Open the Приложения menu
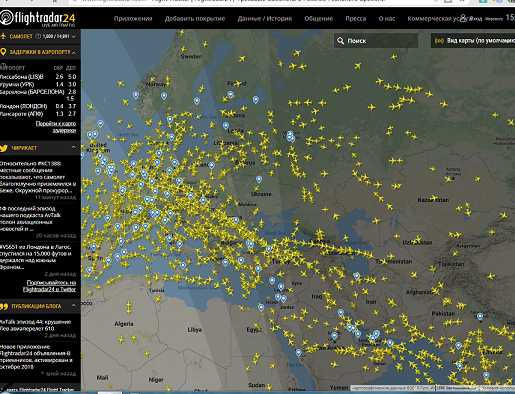 click(133, 19)
